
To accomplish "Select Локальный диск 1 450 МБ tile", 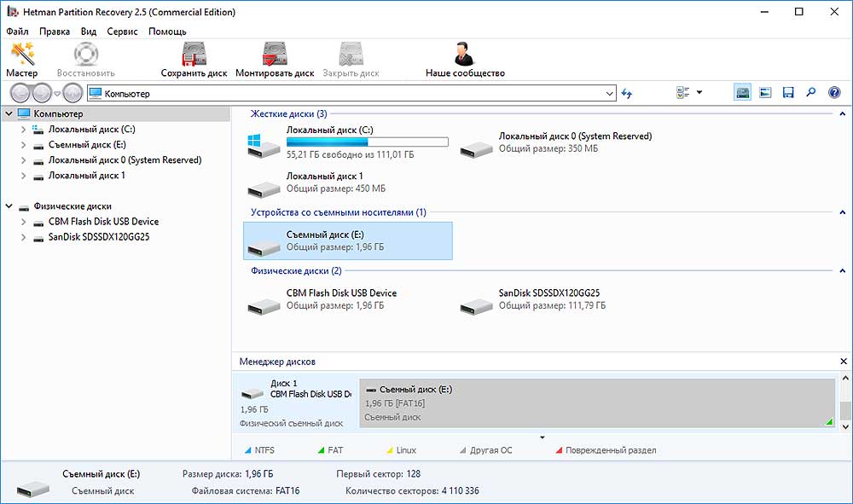I will (348, 182).
